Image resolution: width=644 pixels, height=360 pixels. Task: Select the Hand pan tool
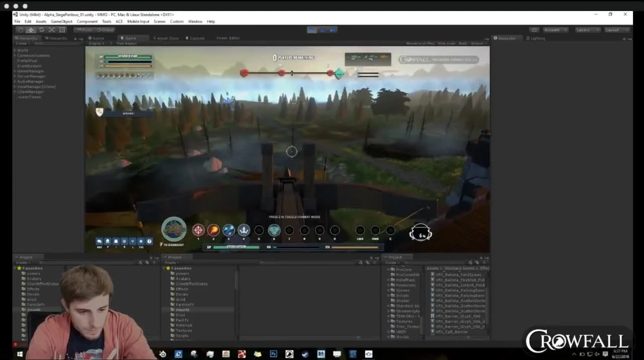tap(20, 30)
